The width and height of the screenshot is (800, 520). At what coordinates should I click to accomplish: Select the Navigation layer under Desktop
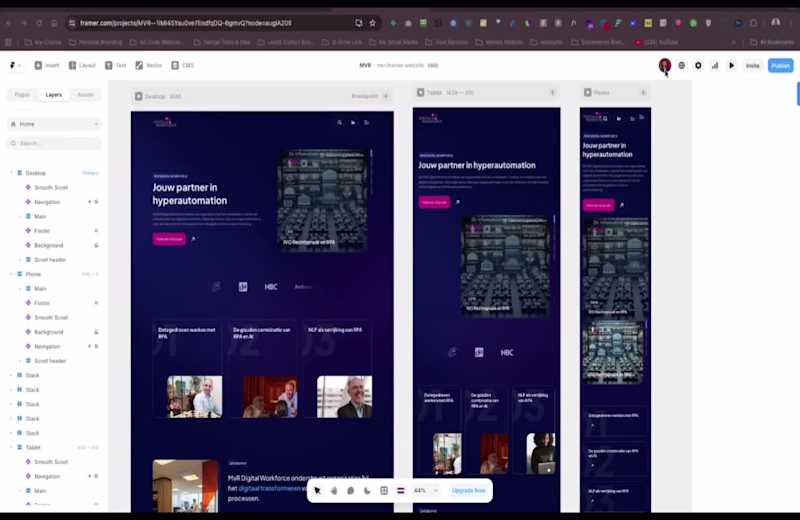[x=47, y=202]
